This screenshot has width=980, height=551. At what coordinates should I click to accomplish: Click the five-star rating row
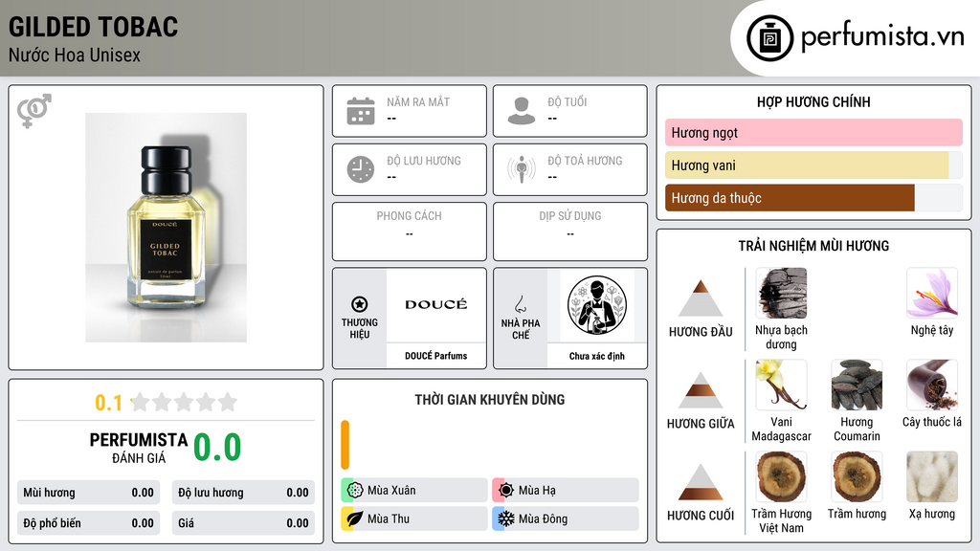(184, 402)
